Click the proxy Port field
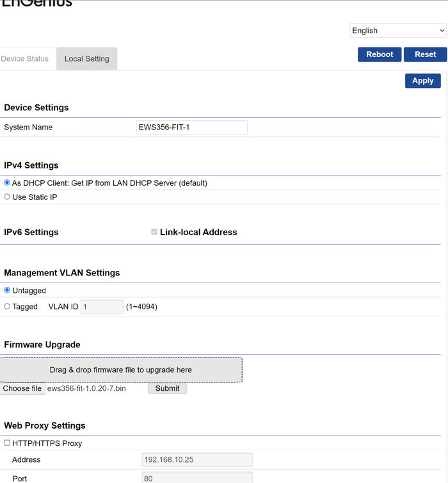448x483 pixels. (197, 478)
